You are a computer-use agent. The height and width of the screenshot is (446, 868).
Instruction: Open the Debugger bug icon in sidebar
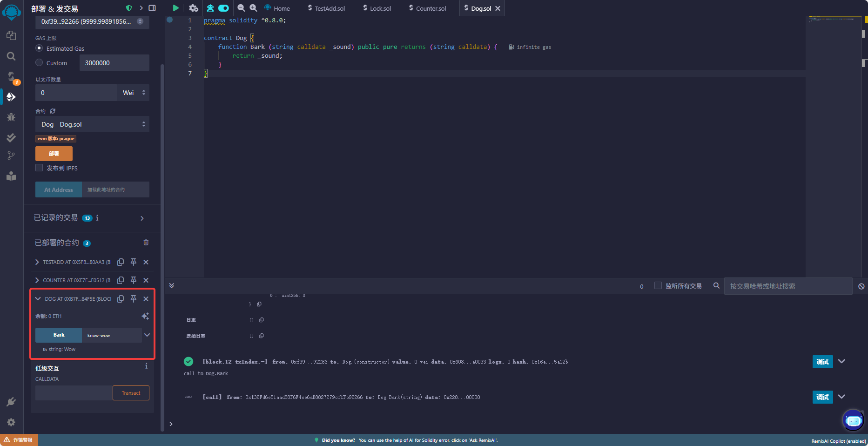(x=11, y=117)
